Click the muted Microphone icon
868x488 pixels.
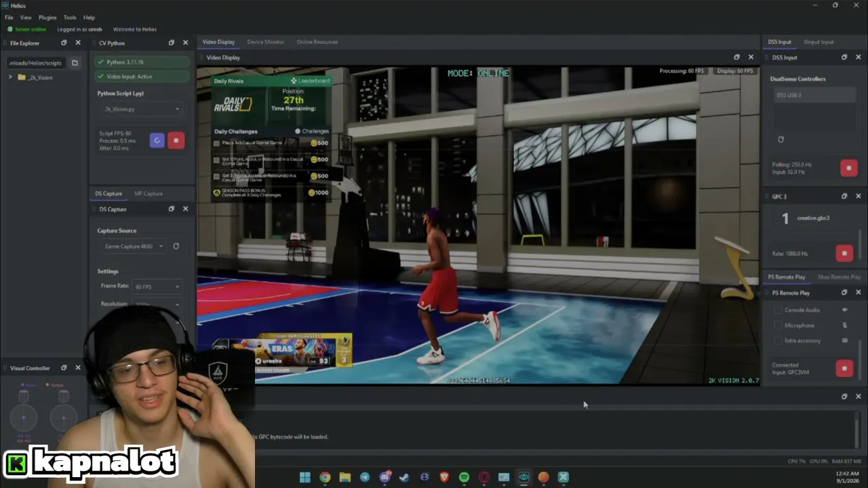845,325
